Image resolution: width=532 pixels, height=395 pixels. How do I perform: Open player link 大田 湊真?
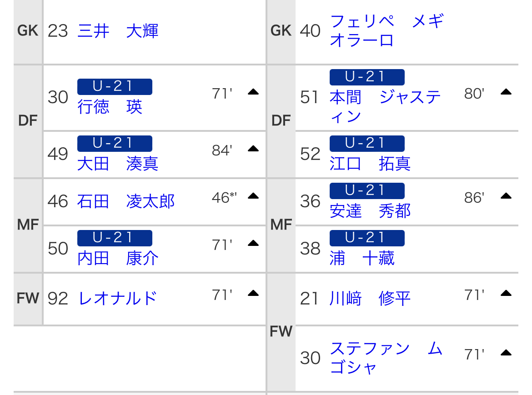pos(118,164)
